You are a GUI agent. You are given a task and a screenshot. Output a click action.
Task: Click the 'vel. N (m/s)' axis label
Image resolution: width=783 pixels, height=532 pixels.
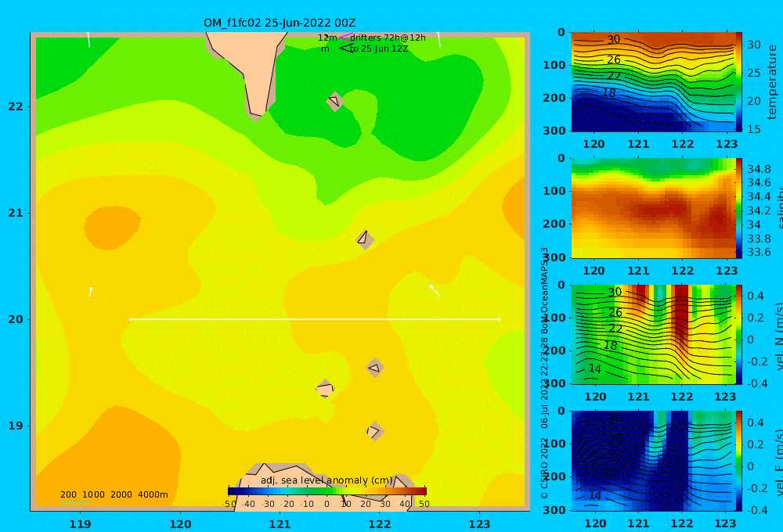779,336
